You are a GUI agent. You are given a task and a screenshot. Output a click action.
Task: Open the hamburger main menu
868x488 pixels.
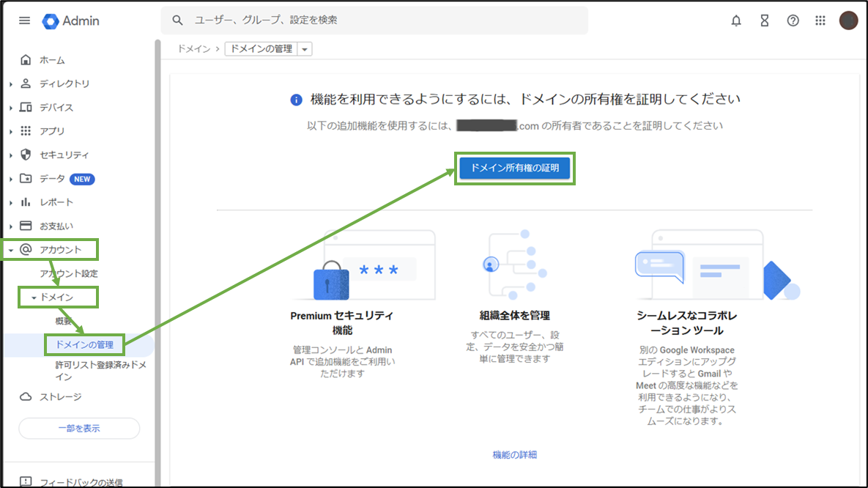pyautogui.click(x=24, y=21)
